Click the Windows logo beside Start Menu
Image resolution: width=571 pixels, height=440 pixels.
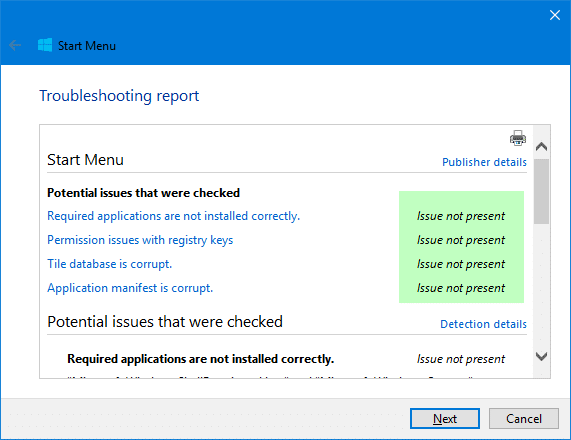(x=45, y=45)
